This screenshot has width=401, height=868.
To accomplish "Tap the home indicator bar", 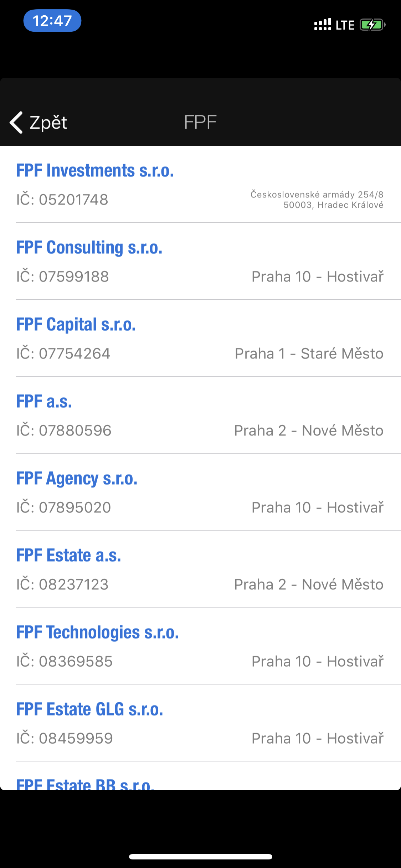I will (x=201, y=857).
